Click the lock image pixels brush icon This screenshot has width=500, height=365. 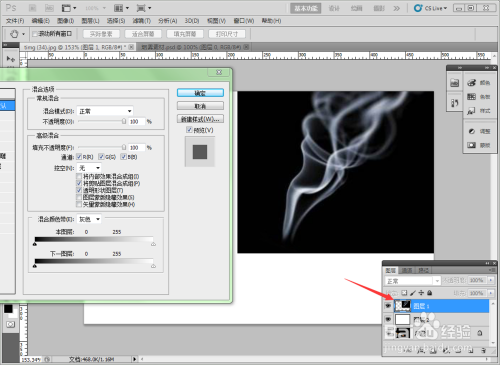point(413,293)
